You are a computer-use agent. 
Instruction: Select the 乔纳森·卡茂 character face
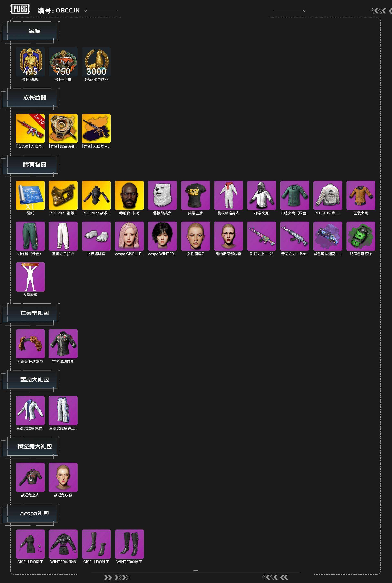tap(129, 195)
